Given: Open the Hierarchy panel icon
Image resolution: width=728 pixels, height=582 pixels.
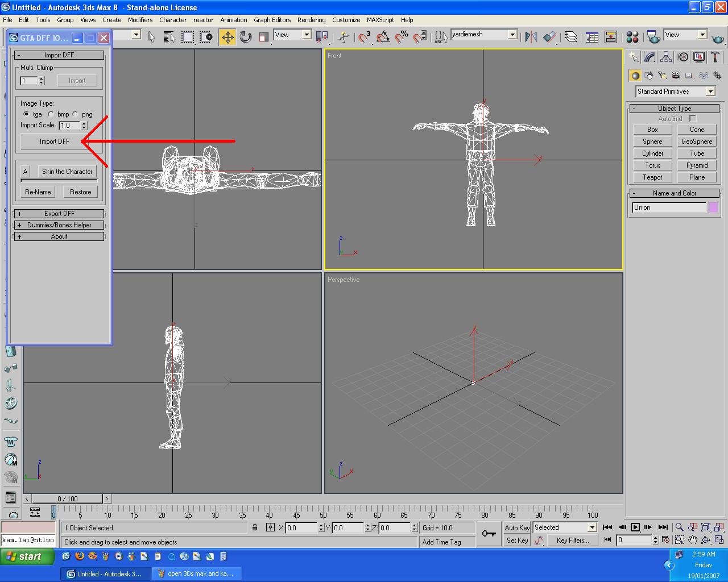Looking at the screenshot, I should click(666, 57).
